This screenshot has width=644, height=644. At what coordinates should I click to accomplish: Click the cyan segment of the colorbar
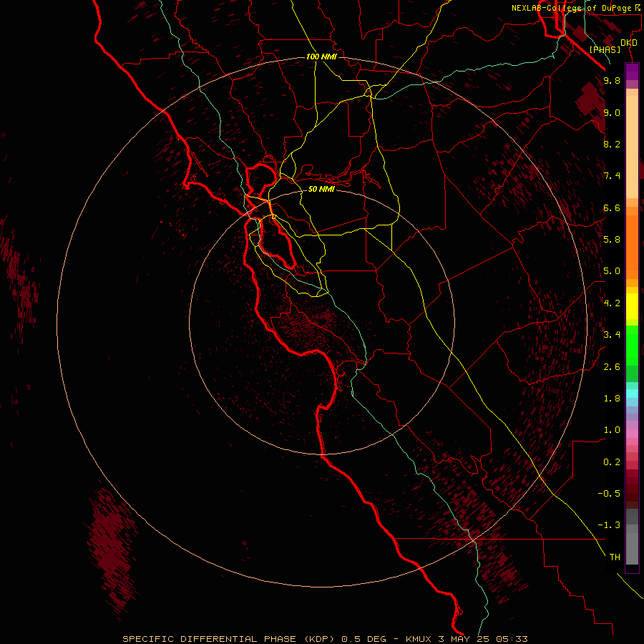tap(632, 393)
